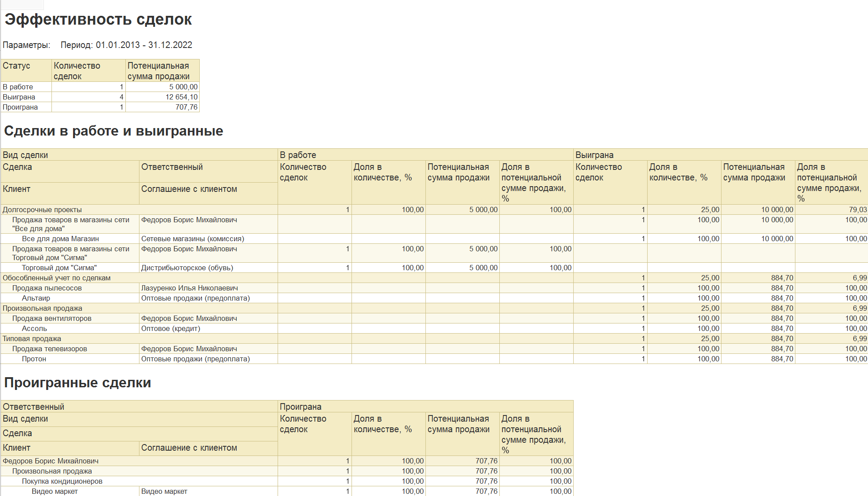Select the "Покупка кондиционеров" lost deal row
The image size is (868, 496).
coord(62,481)
